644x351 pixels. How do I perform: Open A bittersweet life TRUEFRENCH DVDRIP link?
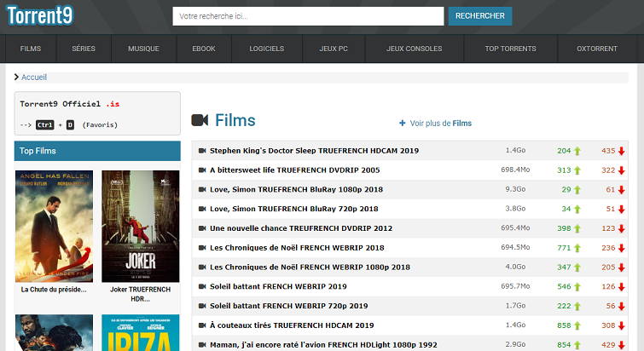coord(295,170)
